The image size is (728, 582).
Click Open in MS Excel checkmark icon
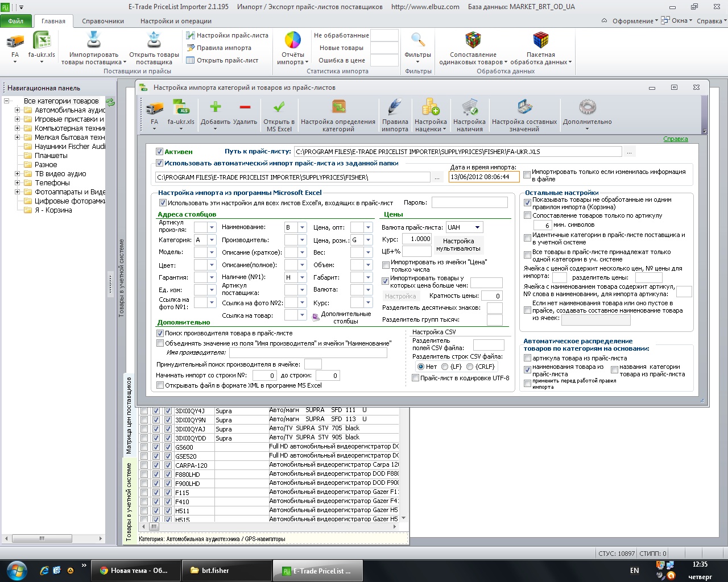point(279,107)
